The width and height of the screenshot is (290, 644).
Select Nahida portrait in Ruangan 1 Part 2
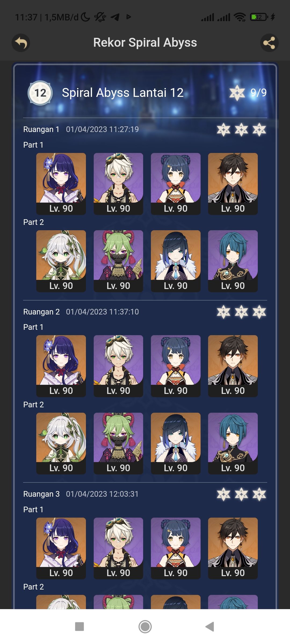click(x=61, y=261)
